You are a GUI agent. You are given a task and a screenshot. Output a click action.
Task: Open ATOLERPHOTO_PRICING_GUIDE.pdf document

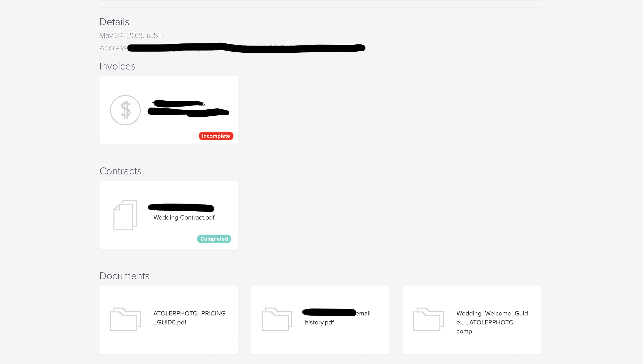coord(189,318)
